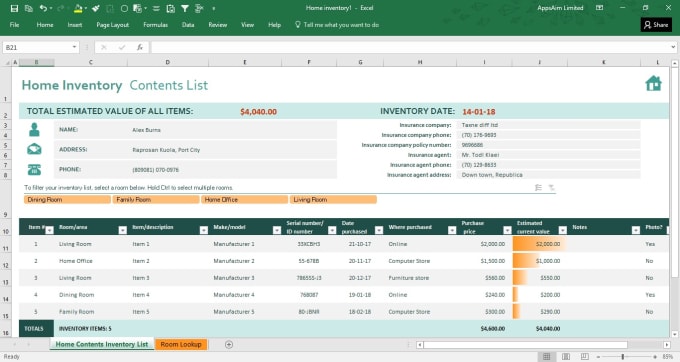The image size is (680, 362).
Task: Open the Item # column filter dropdown
Action: coord(49,230)
